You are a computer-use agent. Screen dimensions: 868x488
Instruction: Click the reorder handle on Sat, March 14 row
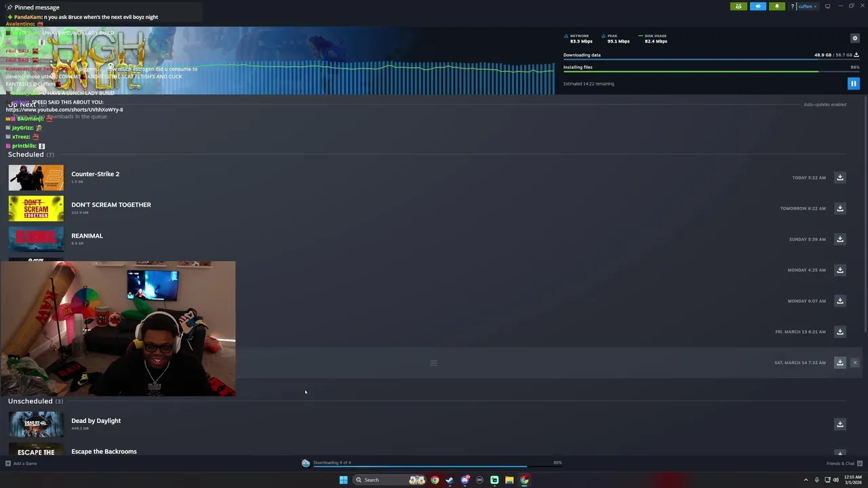point(434,363)
